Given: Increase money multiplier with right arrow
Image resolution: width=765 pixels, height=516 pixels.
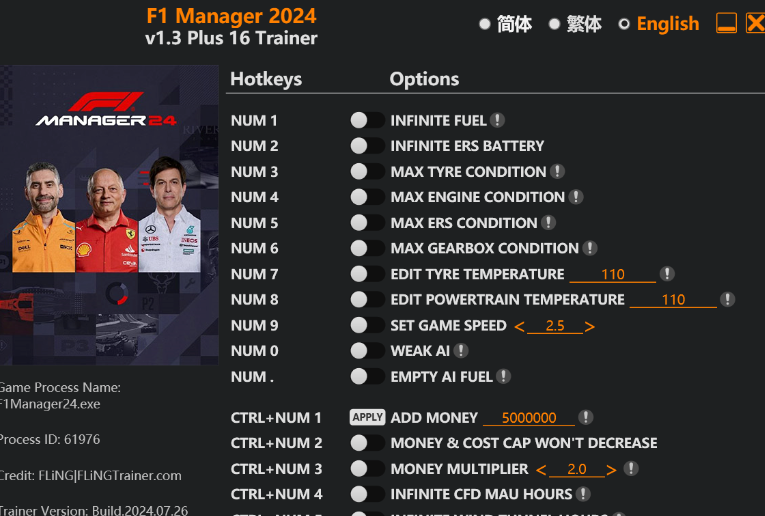Looking at the screenshot, I should (x=611, y=469).
